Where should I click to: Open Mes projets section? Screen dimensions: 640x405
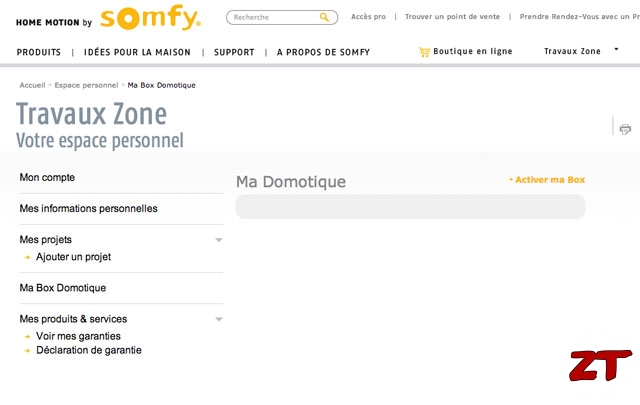(x=46, y=240)
